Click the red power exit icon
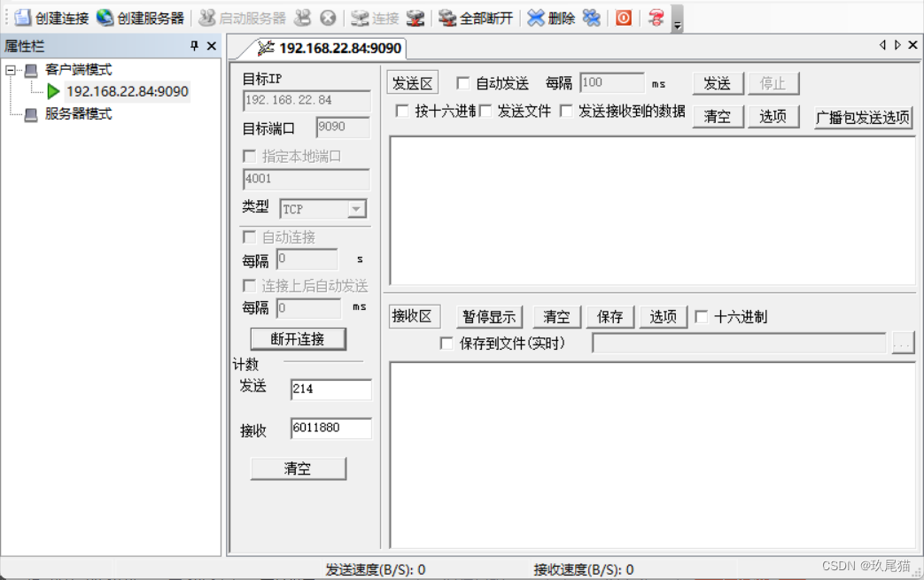This screenshot has height=580, width=924. [x=624, y=19]
